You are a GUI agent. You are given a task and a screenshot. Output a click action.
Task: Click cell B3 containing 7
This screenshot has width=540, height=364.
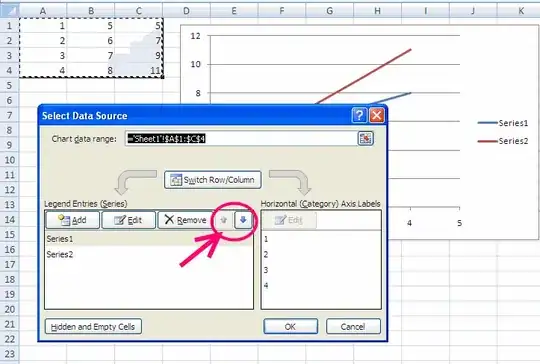(x=91, y=55)
